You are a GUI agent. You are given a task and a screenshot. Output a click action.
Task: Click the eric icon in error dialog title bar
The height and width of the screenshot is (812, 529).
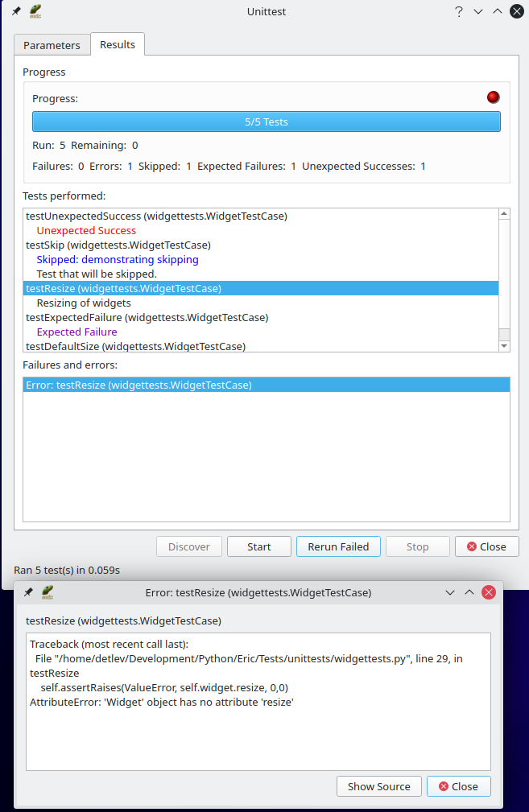tap(48, 592)
